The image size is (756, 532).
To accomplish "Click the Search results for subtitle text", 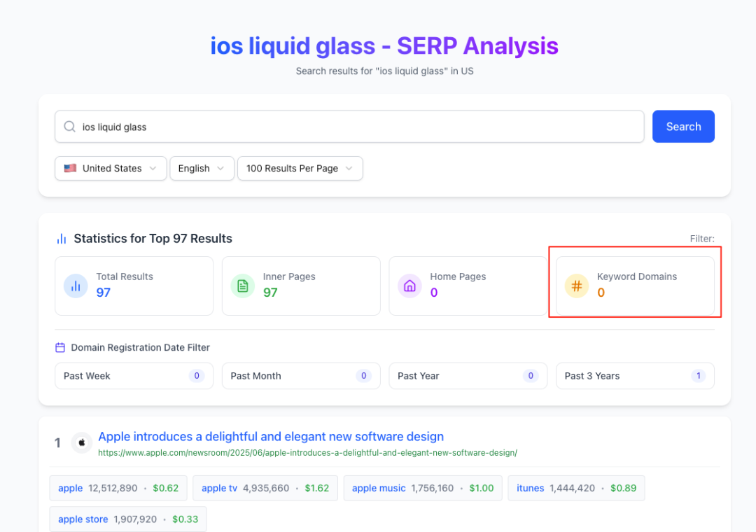I will [384, 71].
